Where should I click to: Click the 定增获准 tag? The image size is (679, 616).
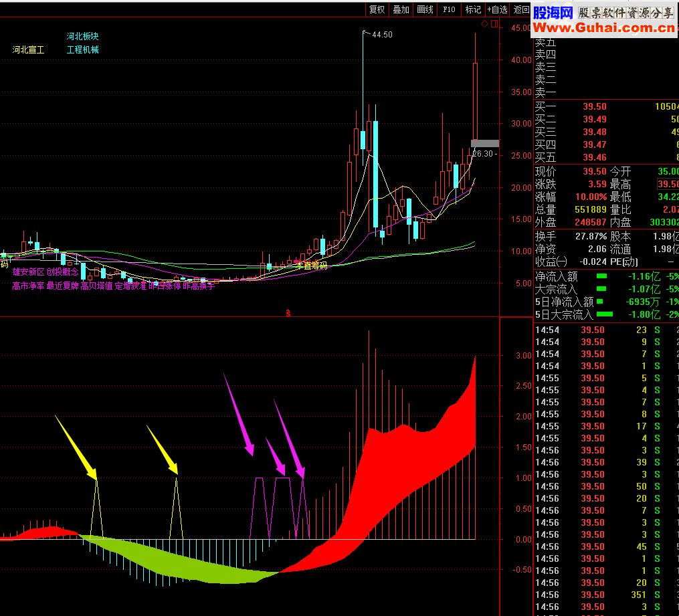pyautogui.click(x=130, y=286)
